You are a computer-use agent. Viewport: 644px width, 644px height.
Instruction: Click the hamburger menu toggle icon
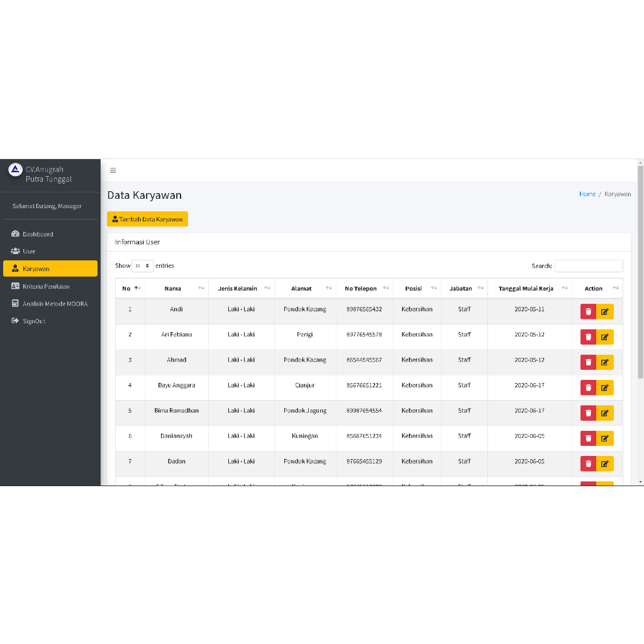[x=113, y=170]
